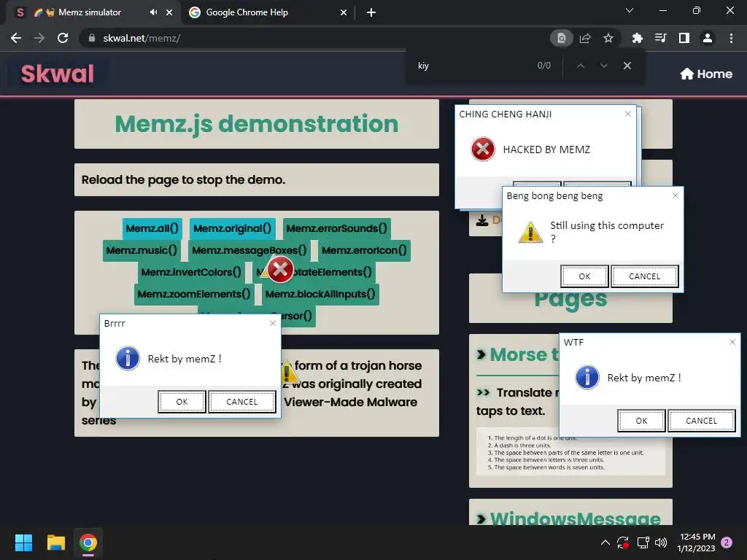The height and width of the screenshot is (560, 747).
Task: Click the error icon in HACKED BY MEMZ dialog
Action: pyautogui.click(x=483, y=149)
